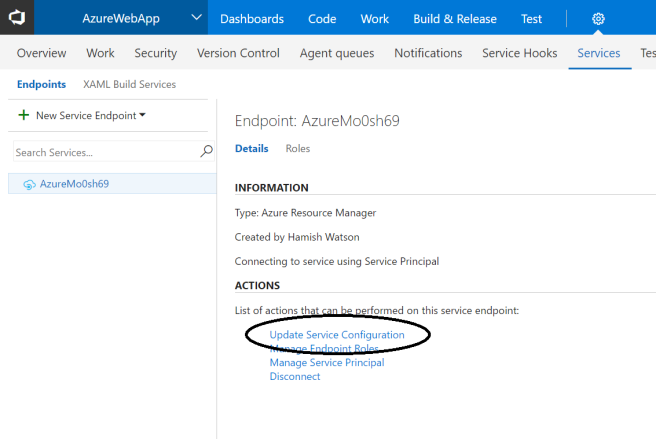656x439 pixels.
Task: Click Update Service Configuration link
Action: 337,335
